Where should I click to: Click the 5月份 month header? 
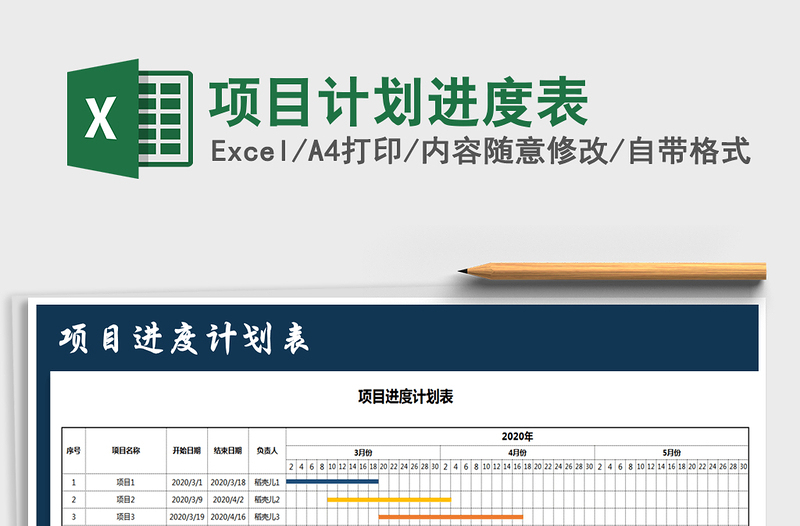click(x=671, y=453)
